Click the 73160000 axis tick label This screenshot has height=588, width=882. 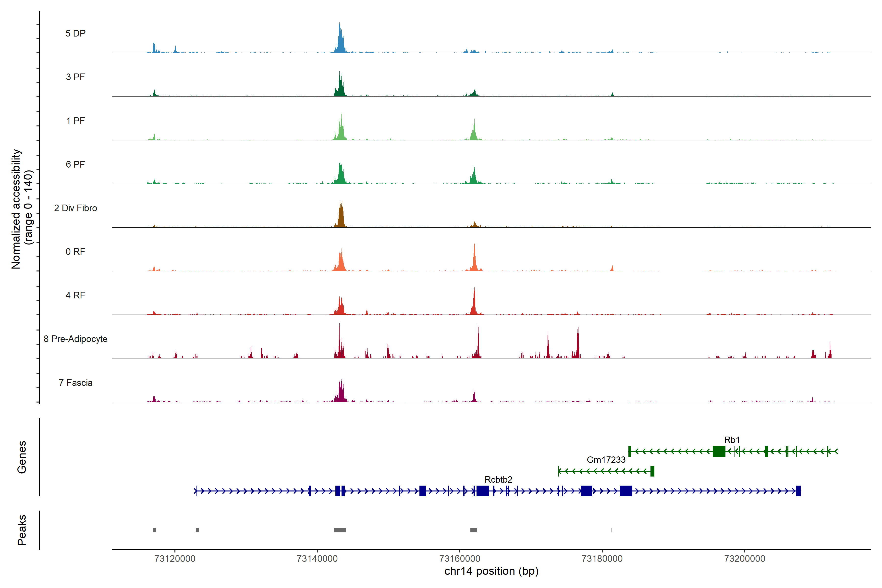459,558
